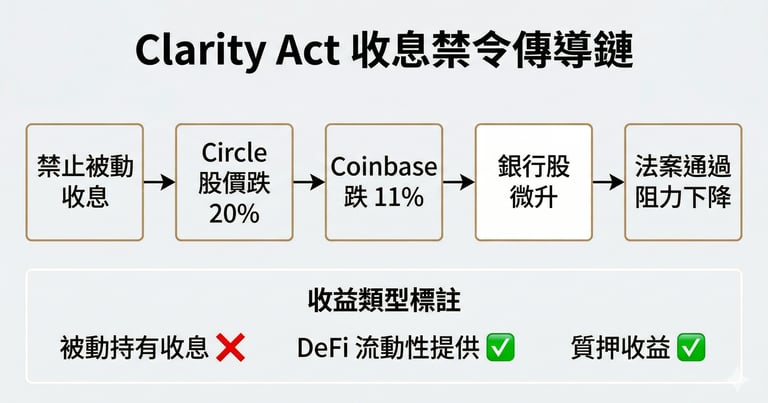Click the DeFi 流動性提供 label
This screenshot has width=768, height=403.
[x=390, y=347]
